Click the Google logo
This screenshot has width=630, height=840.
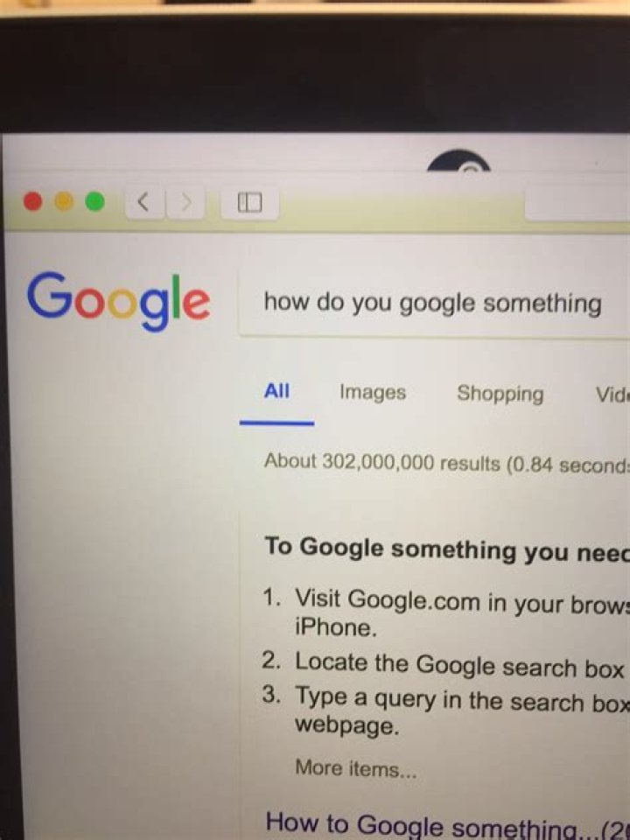tap(118, 300)
